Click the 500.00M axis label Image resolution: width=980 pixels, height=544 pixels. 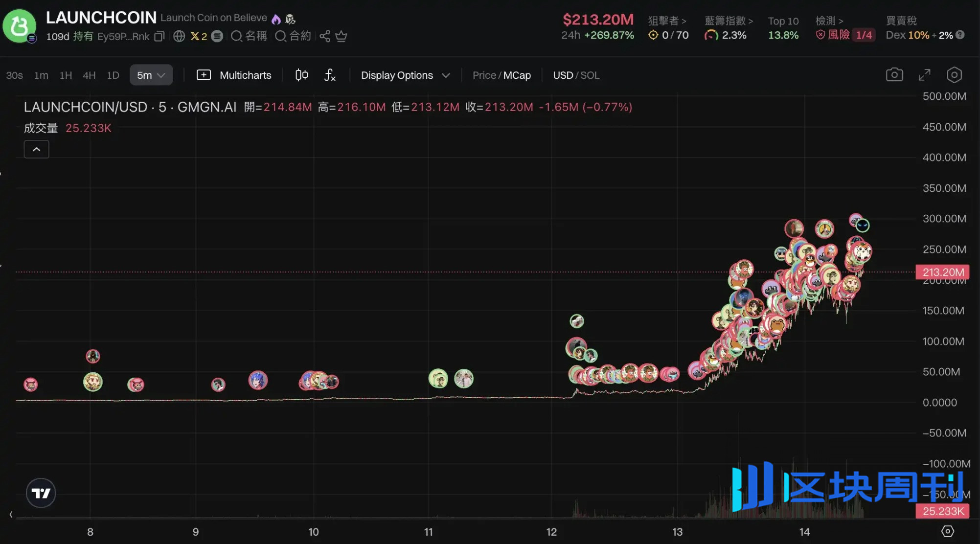tap(944, 96)
